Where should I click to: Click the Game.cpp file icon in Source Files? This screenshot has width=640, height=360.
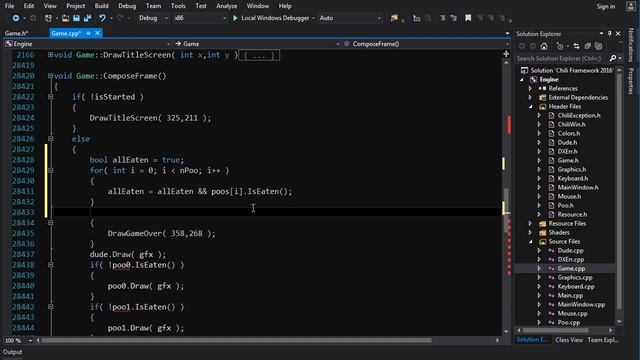pos(551,269)
